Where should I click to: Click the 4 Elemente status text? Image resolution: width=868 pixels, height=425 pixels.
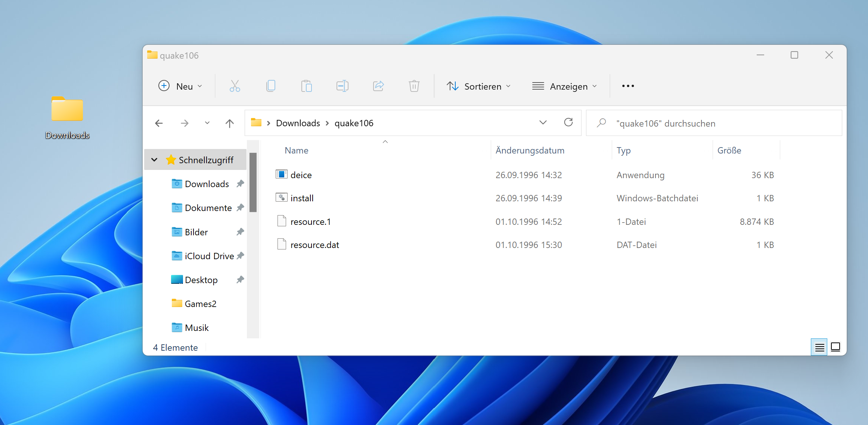click(176, 347)
